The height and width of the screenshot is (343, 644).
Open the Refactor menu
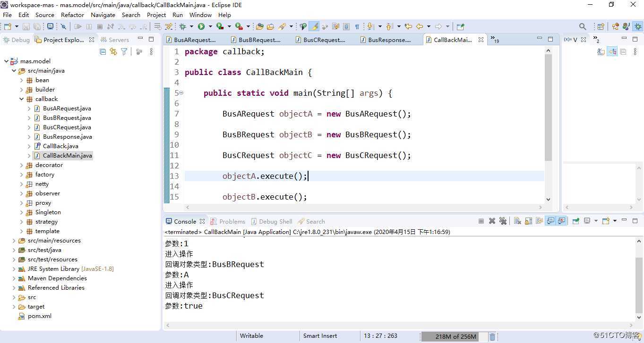click(72, 15)
